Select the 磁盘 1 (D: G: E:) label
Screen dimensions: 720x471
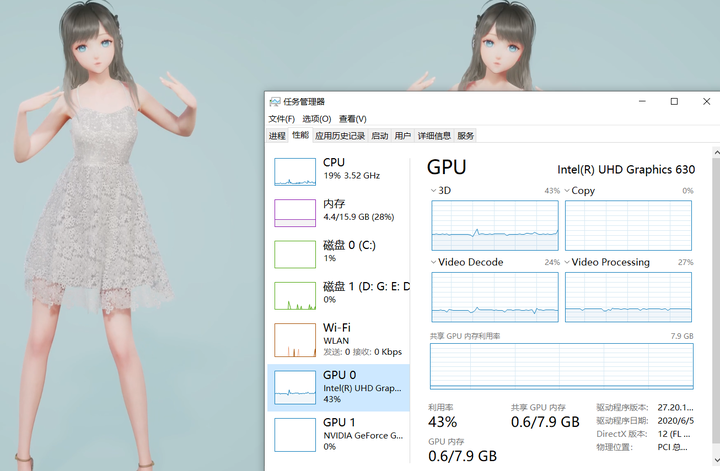[366, 286]
